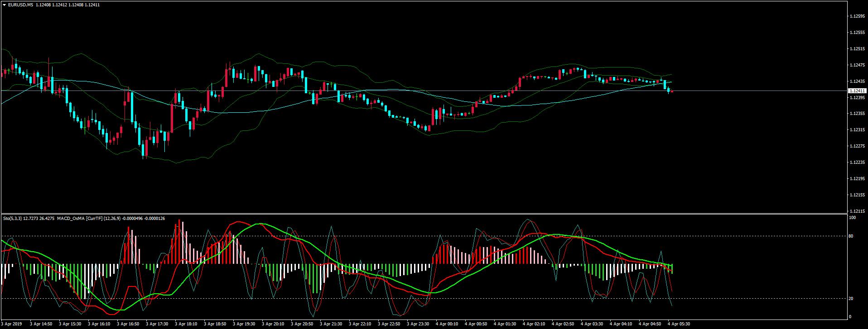
Task: Click the OHLC values 1.12408 1.12412 1.12408 1.12411
Action: tap(68, 5)
